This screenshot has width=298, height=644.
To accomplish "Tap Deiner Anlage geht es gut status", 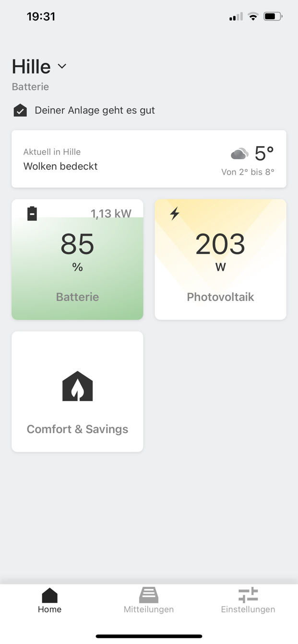I will click(x=95, y=110).
